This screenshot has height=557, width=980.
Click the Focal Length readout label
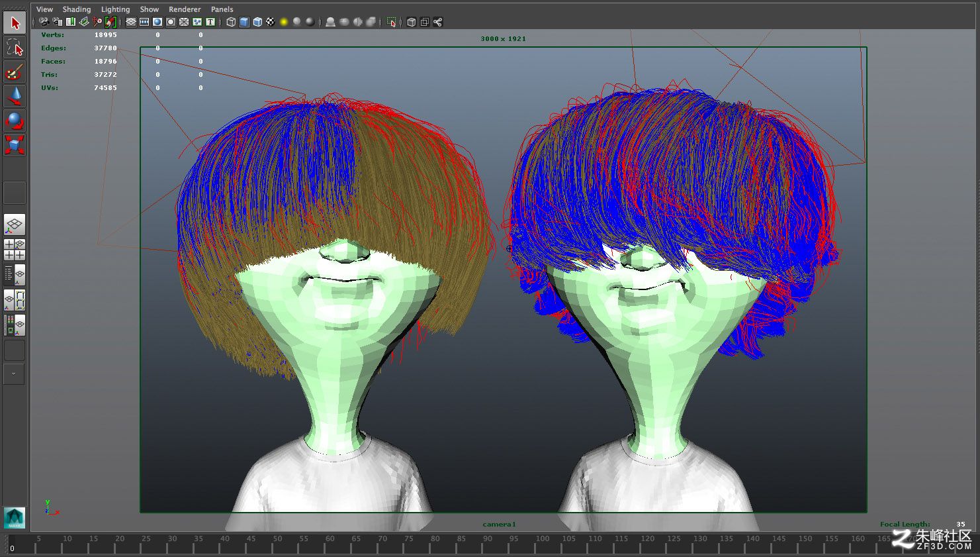pos(905,524)
